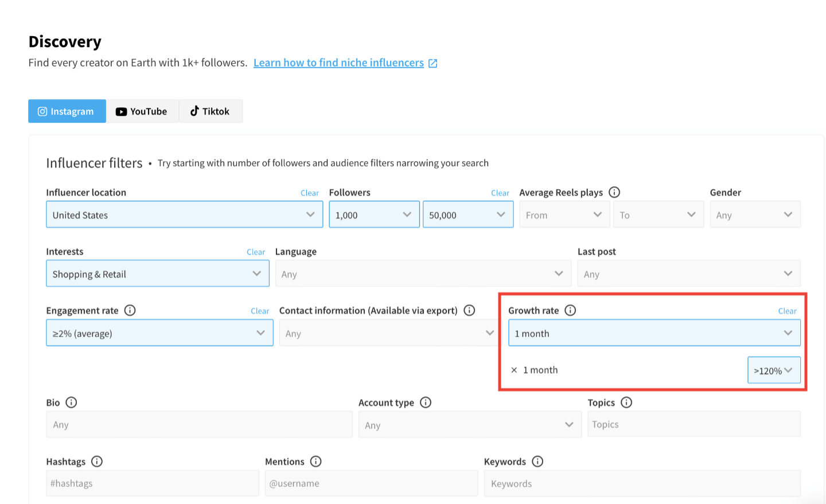The image size is (826, 504).
Task: Click Contact information info icon
Action: pyautogui.click(x=469, y=310)
